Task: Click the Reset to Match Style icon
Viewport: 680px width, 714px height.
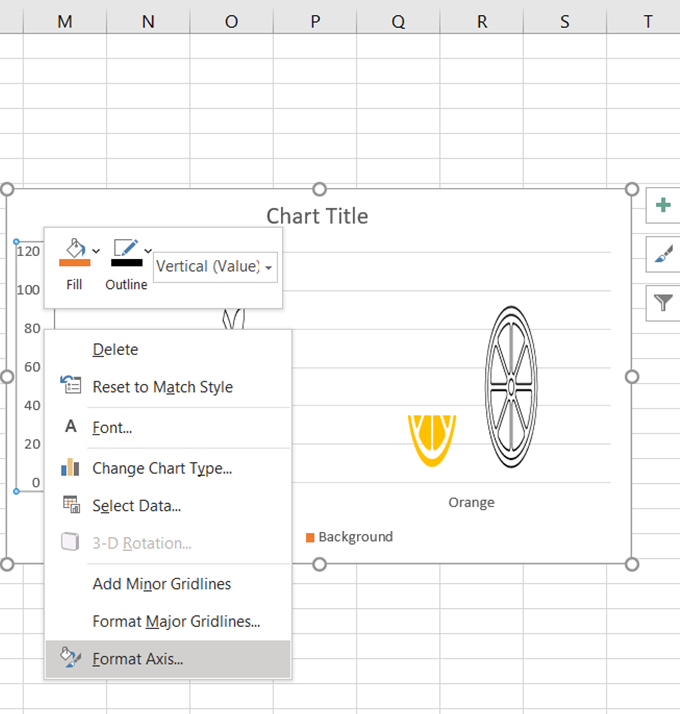Action: 71,385
